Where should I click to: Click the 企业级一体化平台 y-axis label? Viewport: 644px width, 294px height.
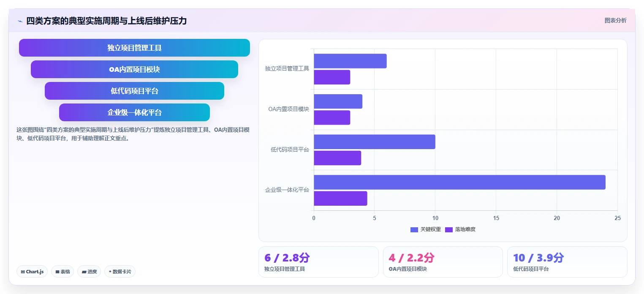click(x=287, y=190)
